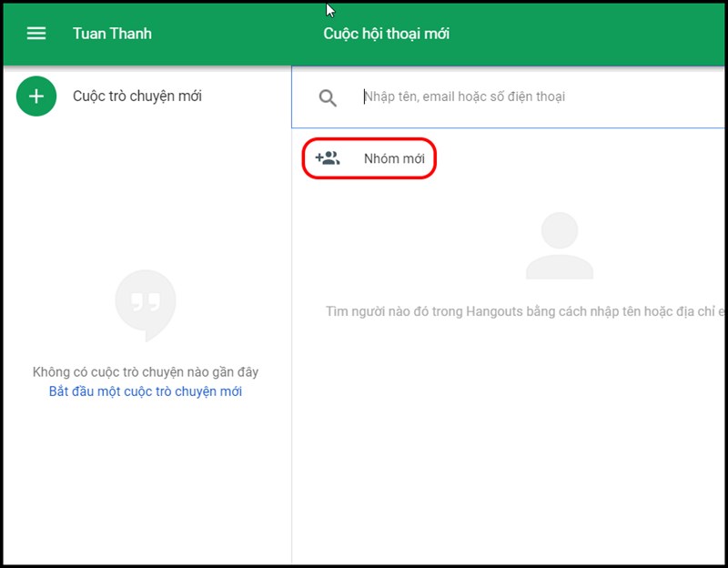Click the green plus circle icon
Screen dimensions: 728x568
pyautogui.click(x=36, y=96)
